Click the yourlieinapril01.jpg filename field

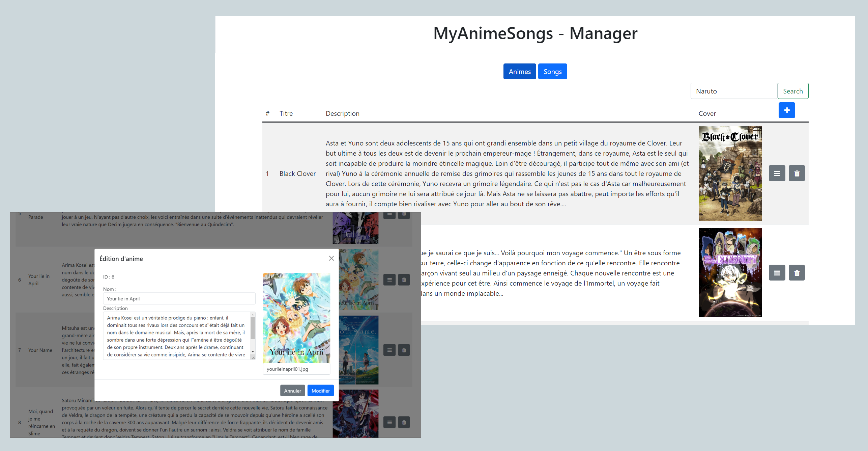click(296, 369)
